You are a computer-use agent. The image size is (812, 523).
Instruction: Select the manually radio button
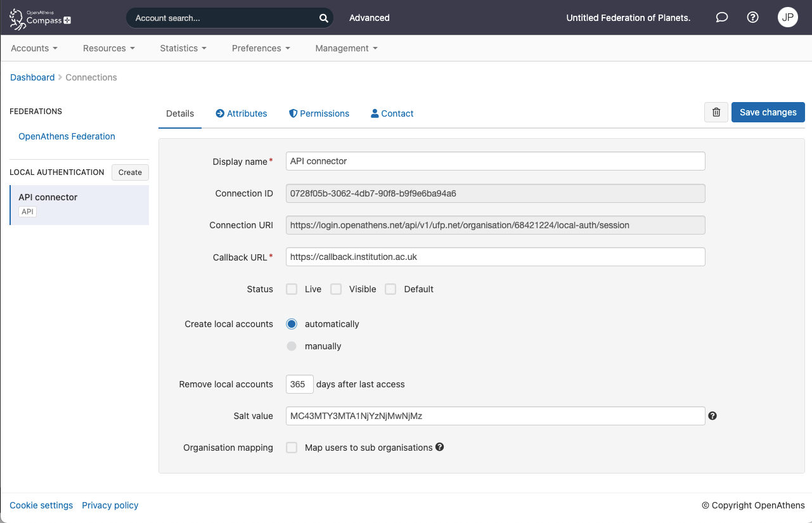[292, 346]
